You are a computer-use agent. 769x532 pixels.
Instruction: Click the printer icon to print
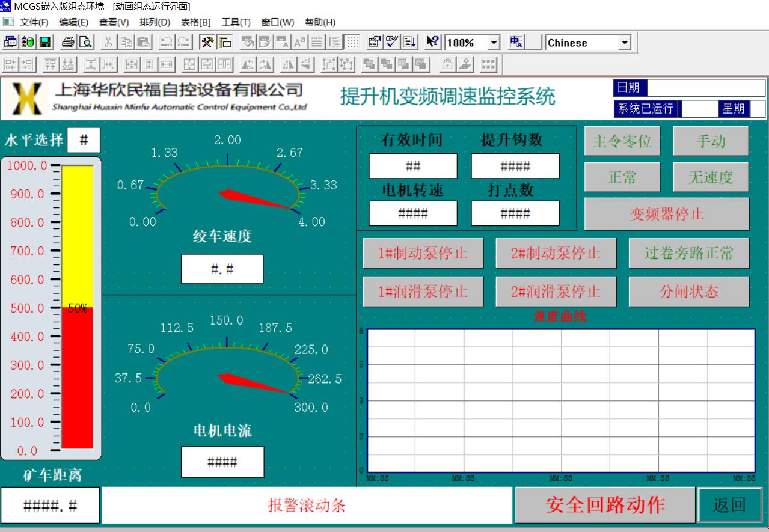click(68, 43)
